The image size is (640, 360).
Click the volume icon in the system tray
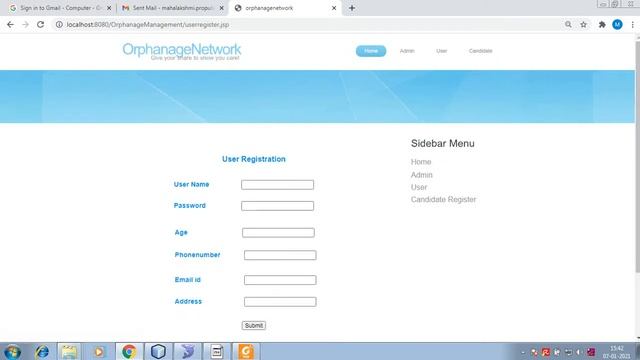[x=579, y=352]
